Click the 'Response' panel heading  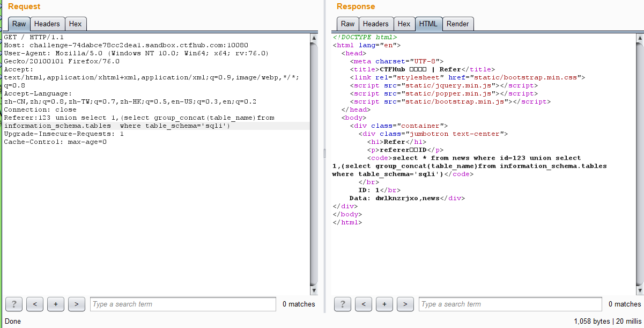pos(356,6)
